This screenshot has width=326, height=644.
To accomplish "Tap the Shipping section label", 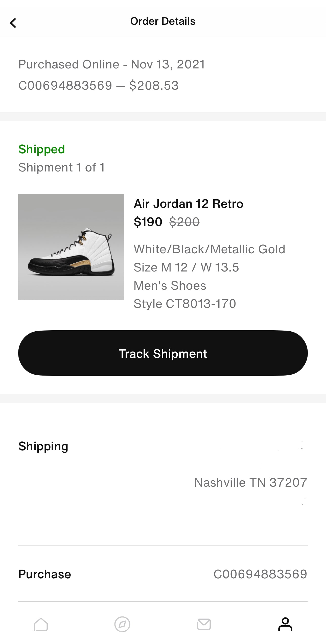I will click(43, 446).
